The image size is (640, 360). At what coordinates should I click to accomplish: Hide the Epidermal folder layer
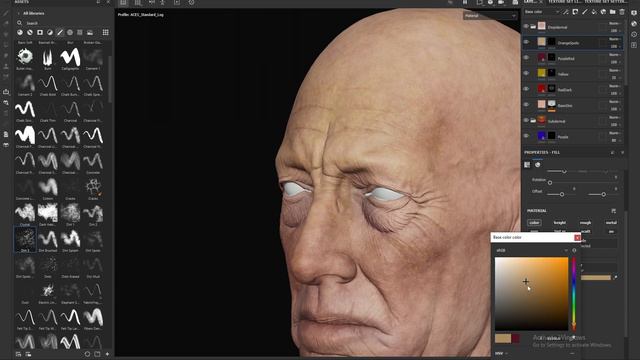tap(526, 27)
